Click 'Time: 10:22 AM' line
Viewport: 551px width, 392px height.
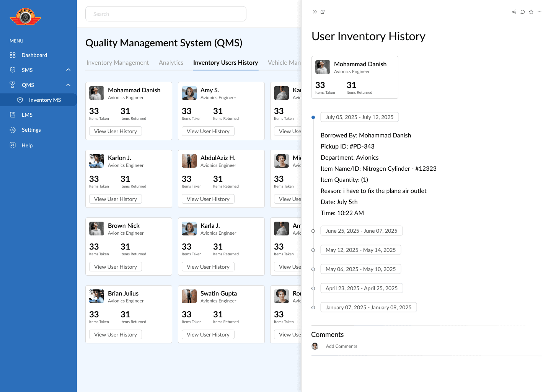[342, 213]
